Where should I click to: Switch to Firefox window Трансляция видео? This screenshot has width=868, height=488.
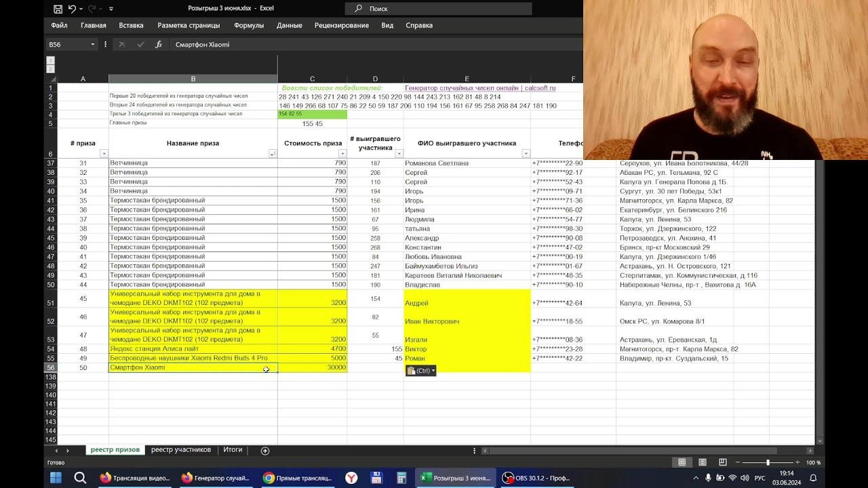tap(135, 478)
